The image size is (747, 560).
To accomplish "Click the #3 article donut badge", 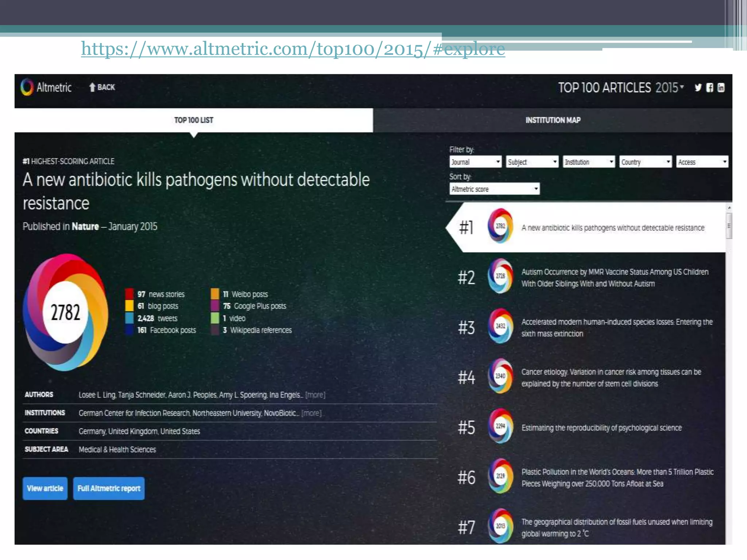I will click(500, 326).
